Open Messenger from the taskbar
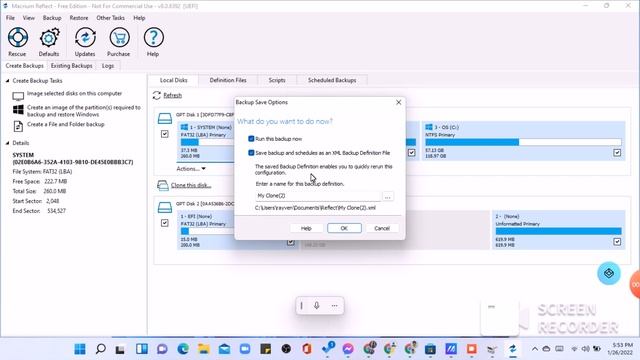Image resolution: width=640 pixels, height=360 pixels. (348, 349)
